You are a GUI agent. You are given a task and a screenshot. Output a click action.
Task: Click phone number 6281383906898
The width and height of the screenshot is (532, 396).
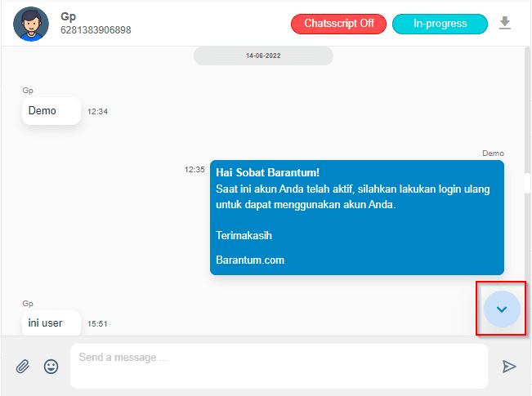tap(96, 30)
